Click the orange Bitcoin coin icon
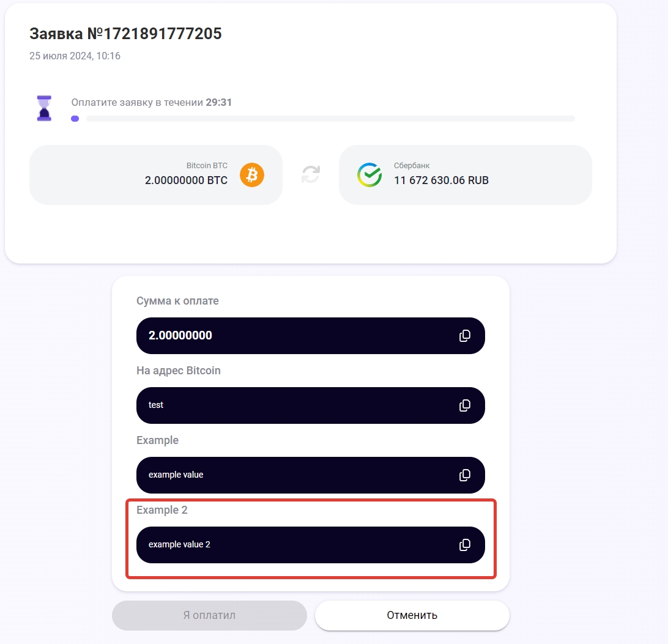The width and height of the screenshot is (668, 644). tap(251, 175)
